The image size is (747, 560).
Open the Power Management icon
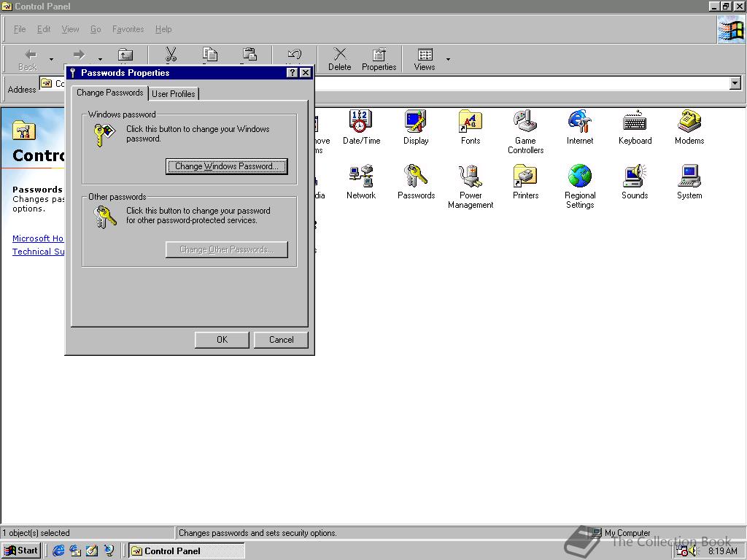[x=471, y=187]
